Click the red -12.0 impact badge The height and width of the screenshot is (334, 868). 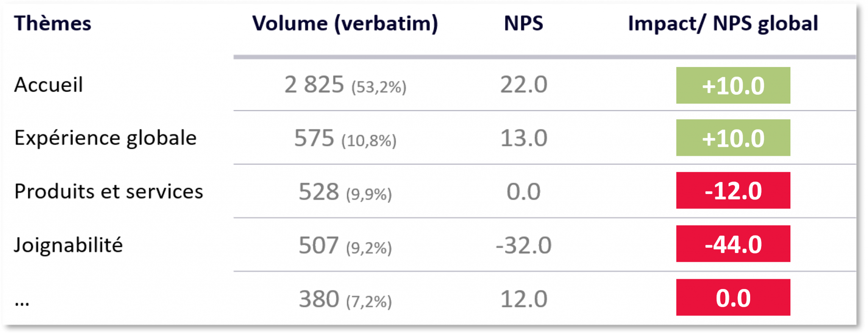click(x=733, y=191)
